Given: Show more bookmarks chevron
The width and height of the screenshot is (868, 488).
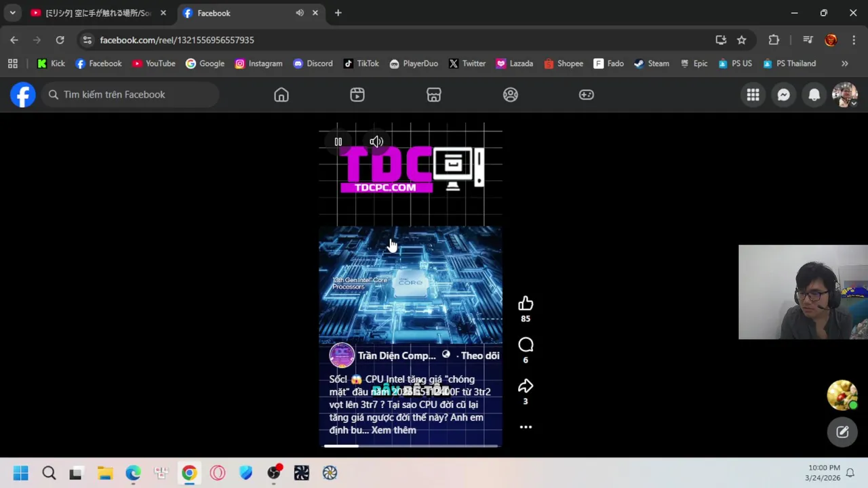Looking at the screenshot, I should (x=844, y=64).
